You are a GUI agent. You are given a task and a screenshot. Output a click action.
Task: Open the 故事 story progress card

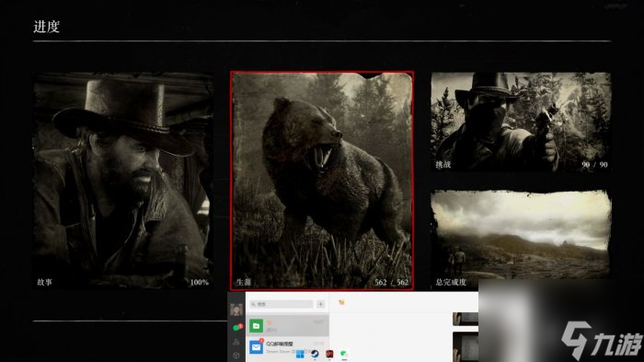click(122, 181)
